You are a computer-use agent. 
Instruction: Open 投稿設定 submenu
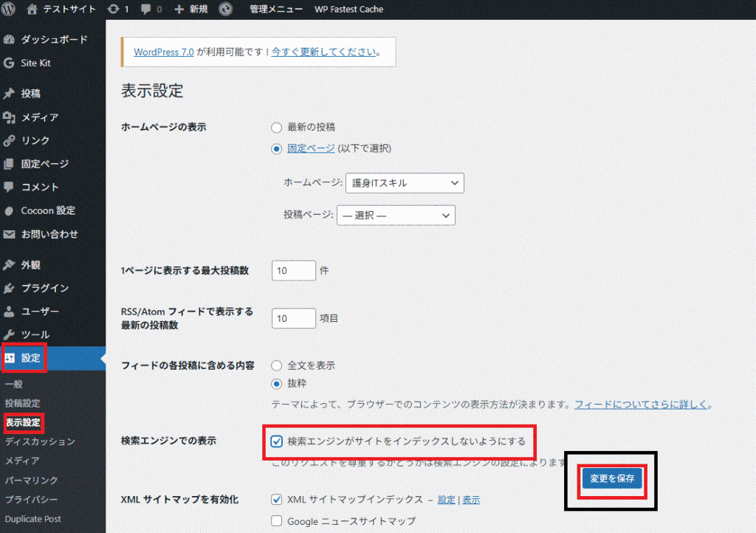(x=22, y=403)
